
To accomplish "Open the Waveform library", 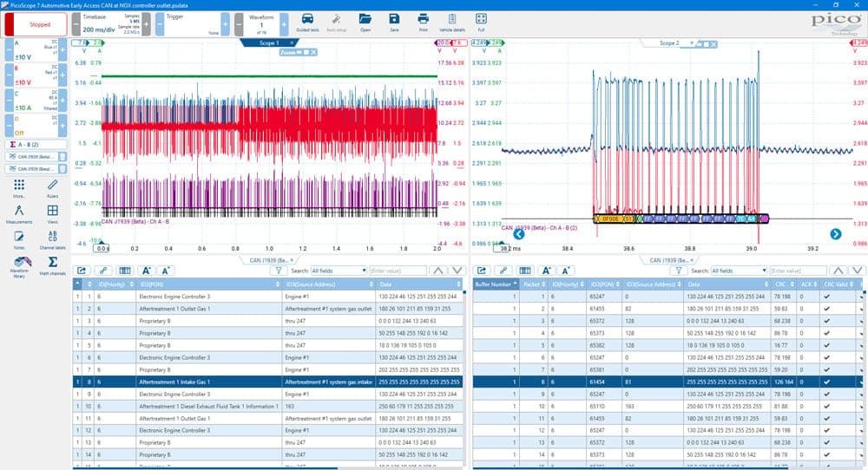I will click(19, 266).
